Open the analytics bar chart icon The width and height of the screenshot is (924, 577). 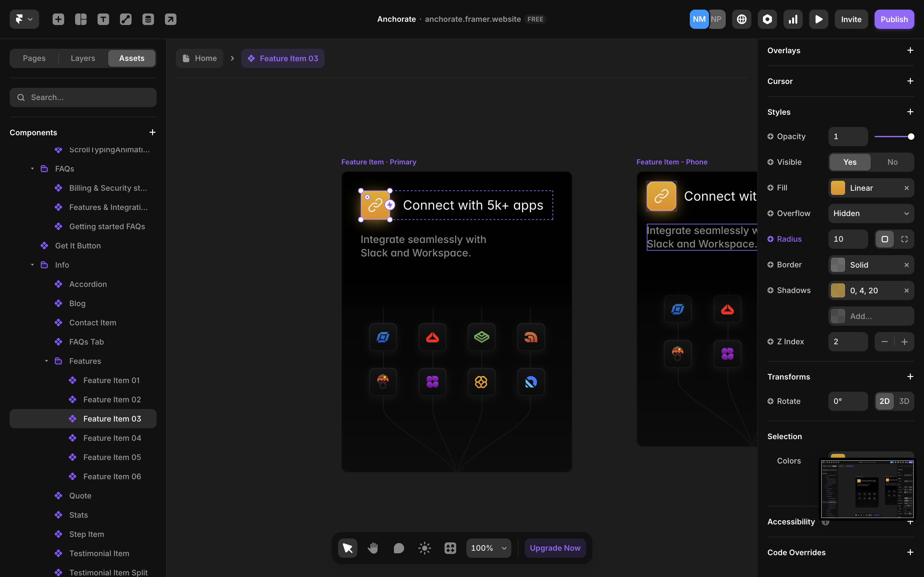coord(793,19)
